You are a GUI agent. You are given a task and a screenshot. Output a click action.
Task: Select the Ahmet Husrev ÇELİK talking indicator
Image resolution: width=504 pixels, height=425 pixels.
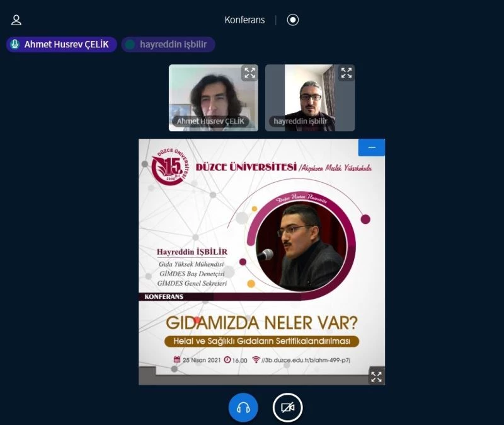click(62, 44)
